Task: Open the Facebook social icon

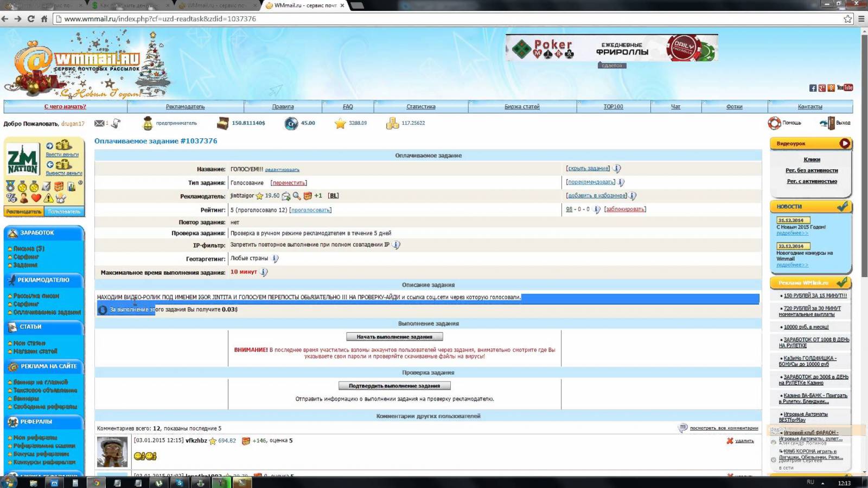Action: (x=813, y=88)
